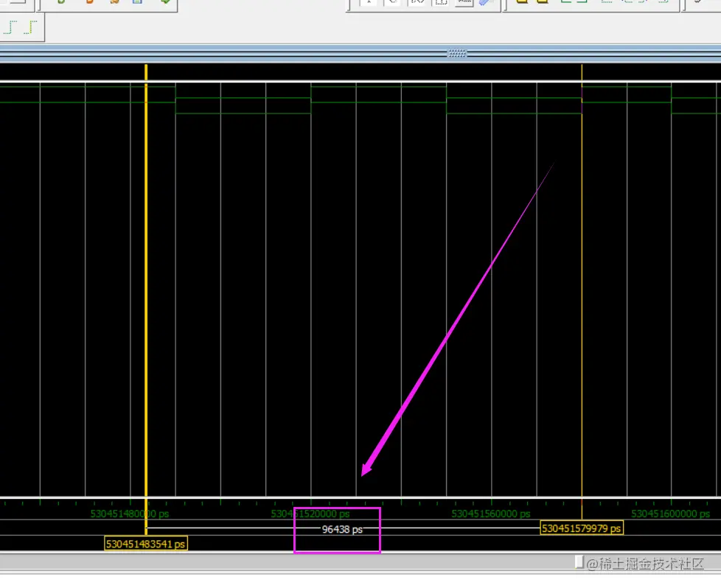Select the 530451579979 ps cursor label
Image resolution: width=721 pixels, height=588 pixels.
(x=582, y=528)
